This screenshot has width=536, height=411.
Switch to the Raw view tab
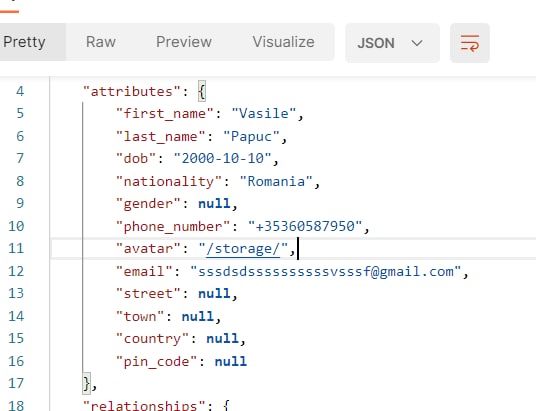100,42
